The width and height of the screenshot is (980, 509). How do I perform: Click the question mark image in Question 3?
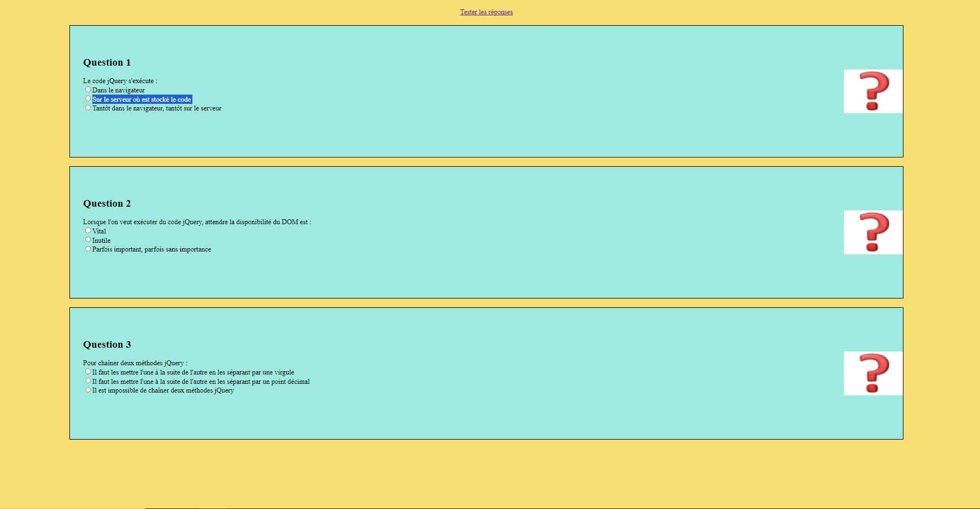[x=873, y=373]
